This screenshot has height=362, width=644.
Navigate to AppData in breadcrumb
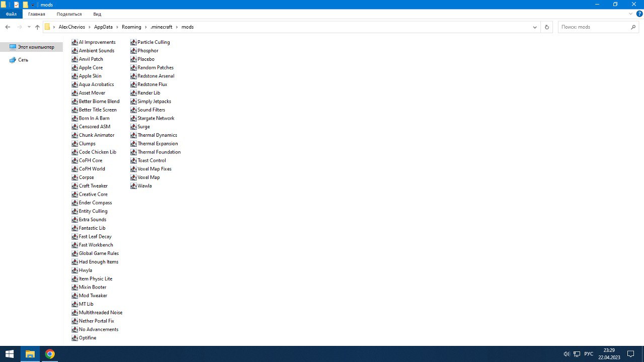(104, 27)
